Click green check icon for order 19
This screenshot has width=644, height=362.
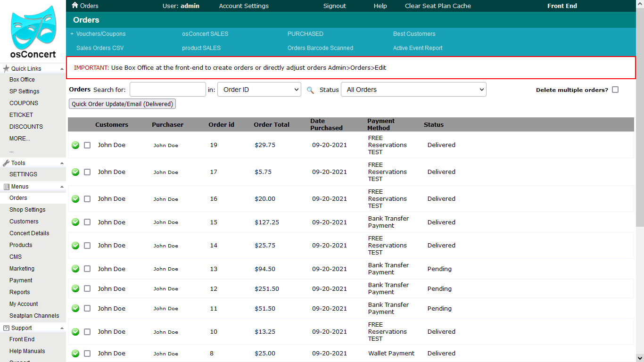point(75,145)
